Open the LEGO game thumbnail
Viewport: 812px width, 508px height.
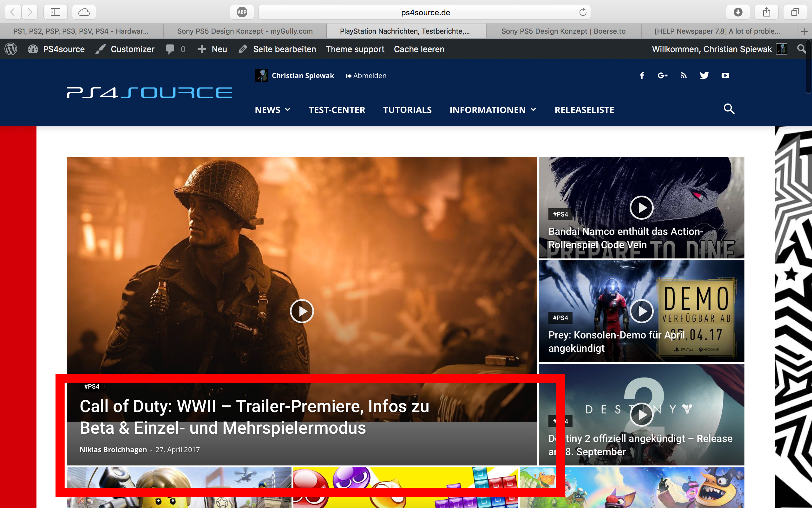click(x=179, y=487)
